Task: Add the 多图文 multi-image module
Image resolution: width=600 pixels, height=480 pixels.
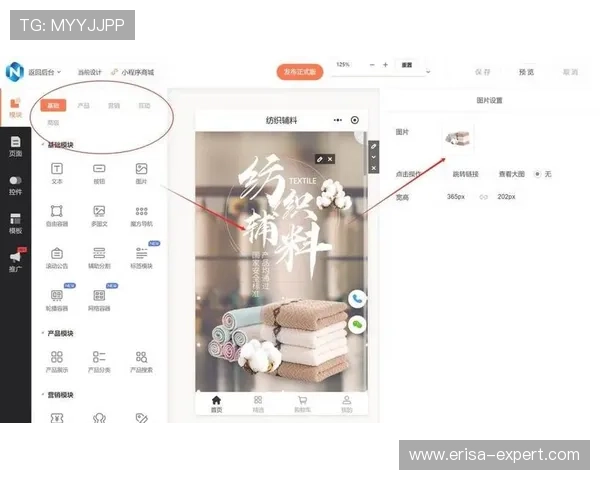Action: (x=99, y=215)
